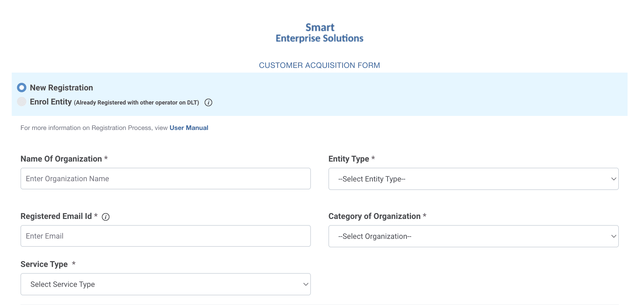Open the Select Service Type dropdown
The image size is (644, 305).
pos(165,284)
